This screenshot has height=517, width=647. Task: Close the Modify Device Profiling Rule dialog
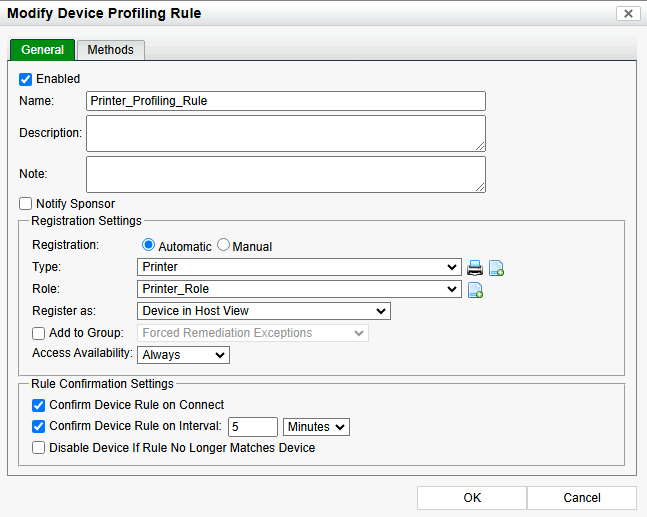click(627, 13)
